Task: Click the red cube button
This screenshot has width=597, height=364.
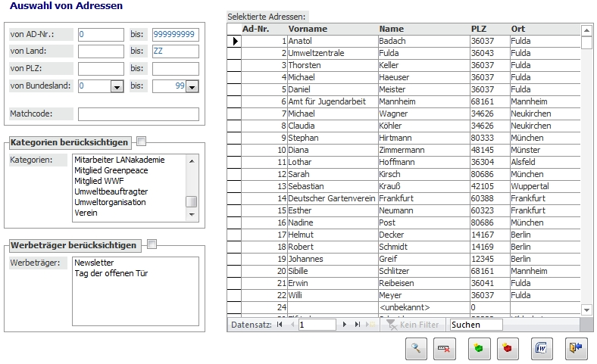Action: pos(508,348)
